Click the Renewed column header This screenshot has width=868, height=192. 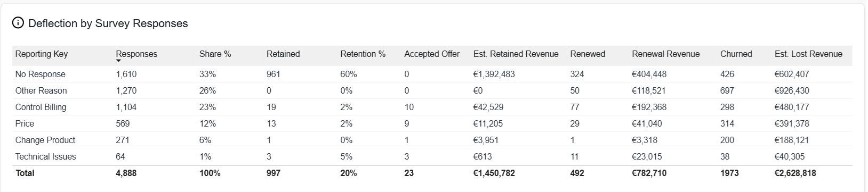pos(588,54)
